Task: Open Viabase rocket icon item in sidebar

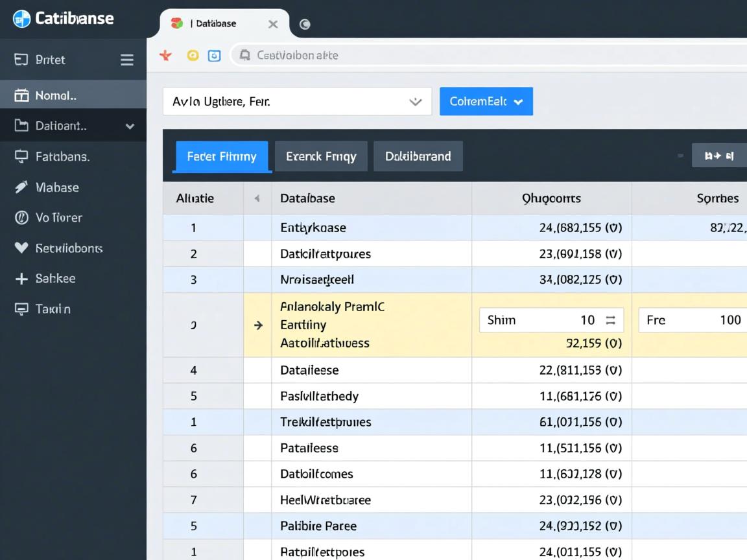Action: coord(21,187)
